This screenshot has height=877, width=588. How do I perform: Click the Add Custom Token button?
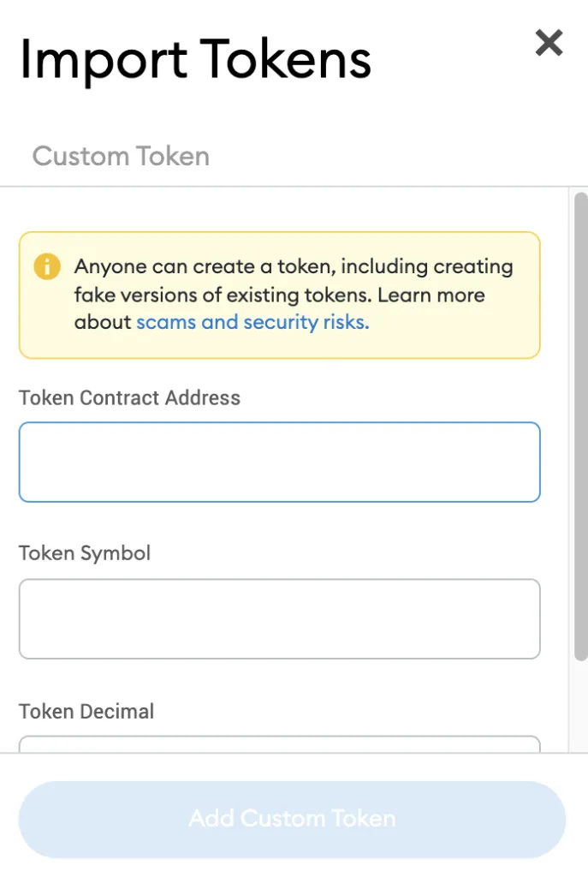(293, 820)
